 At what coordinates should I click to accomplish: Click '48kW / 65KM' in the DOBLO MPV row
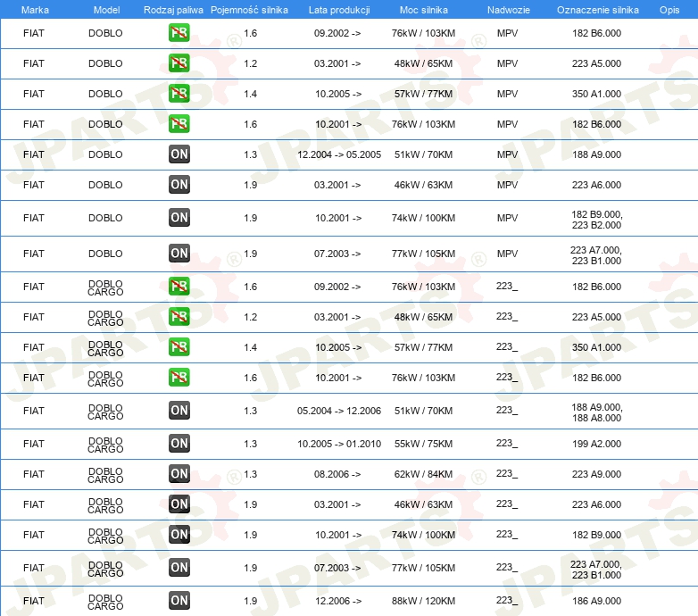[423, 63]
